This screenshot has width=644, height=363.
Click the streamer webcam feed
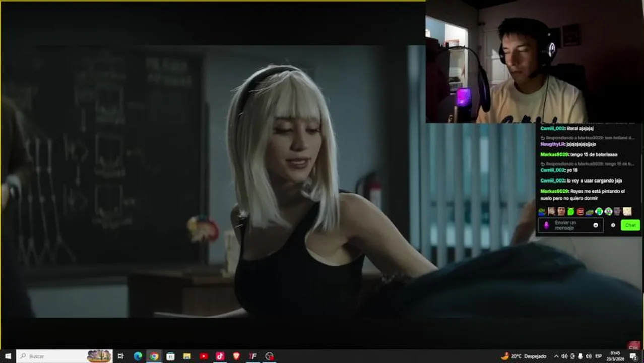click(535, 62)
